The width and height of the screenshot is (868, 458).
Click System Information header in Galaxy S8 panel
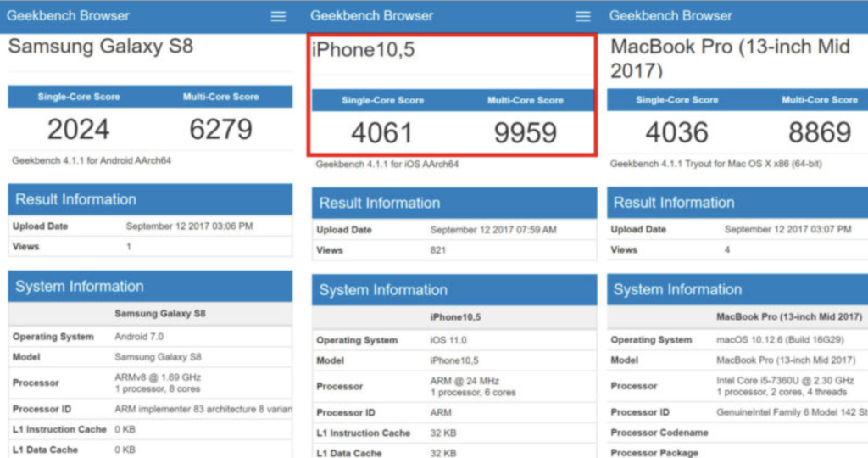pyautogui.click(x=150, y=287)
